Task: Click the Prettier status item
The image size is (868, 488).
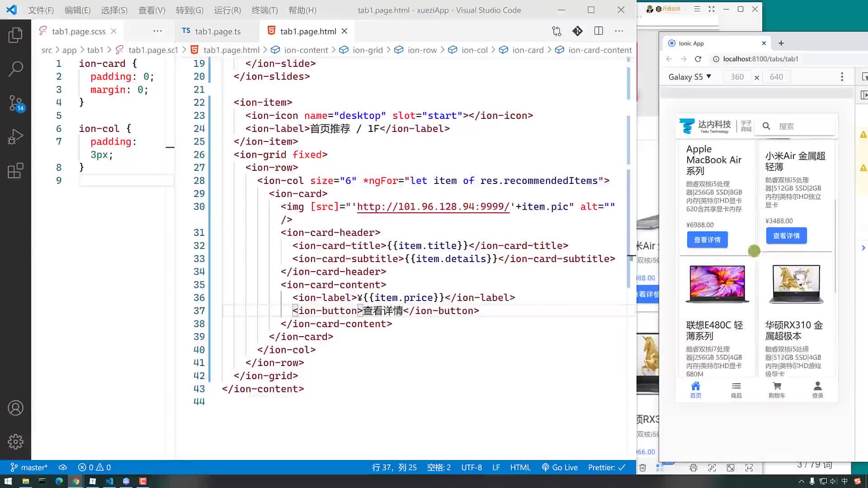Action: tap(607, 468)
